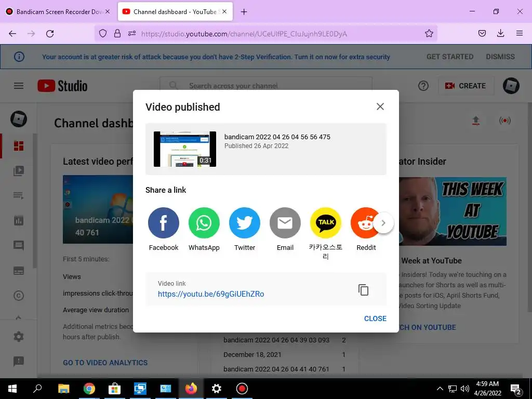Open the site padlock information
Viewport: 532px width, 399px height.
pyautogui.click(x=117, y=33)
